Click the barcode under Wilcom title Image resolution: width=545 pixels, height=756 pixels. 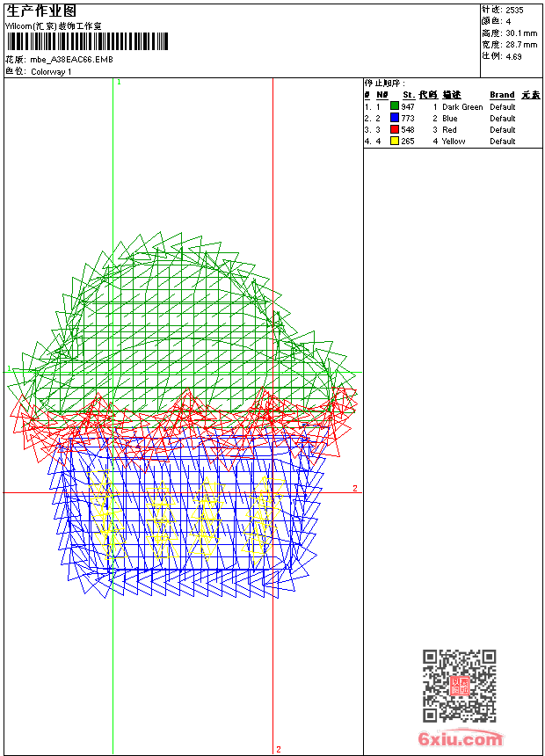(x=87, y=41)
